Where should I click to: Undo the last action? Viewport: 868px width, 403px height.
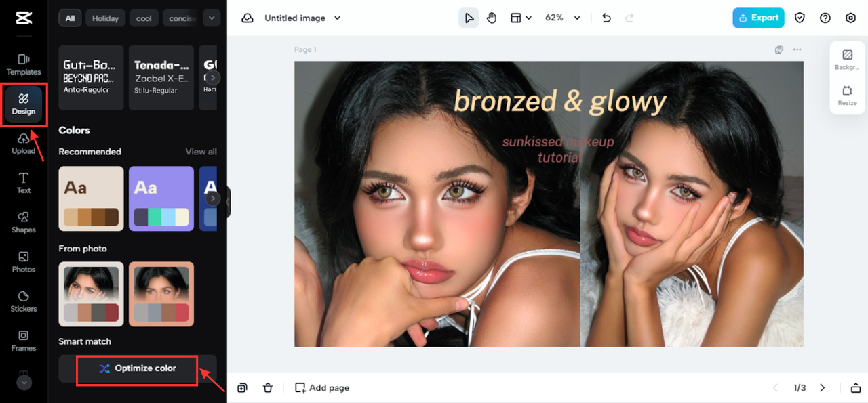click(x=606, y=18)
